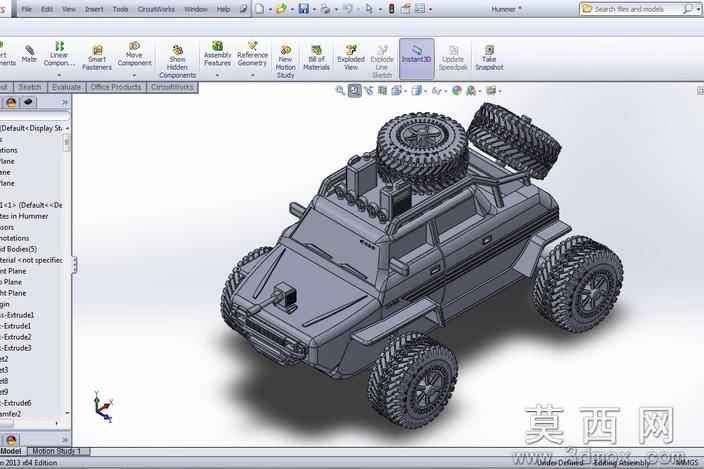Screen dimensions: 704x469
Task: Open New document dropdown arrow
Action: click(x=270, y=9)
